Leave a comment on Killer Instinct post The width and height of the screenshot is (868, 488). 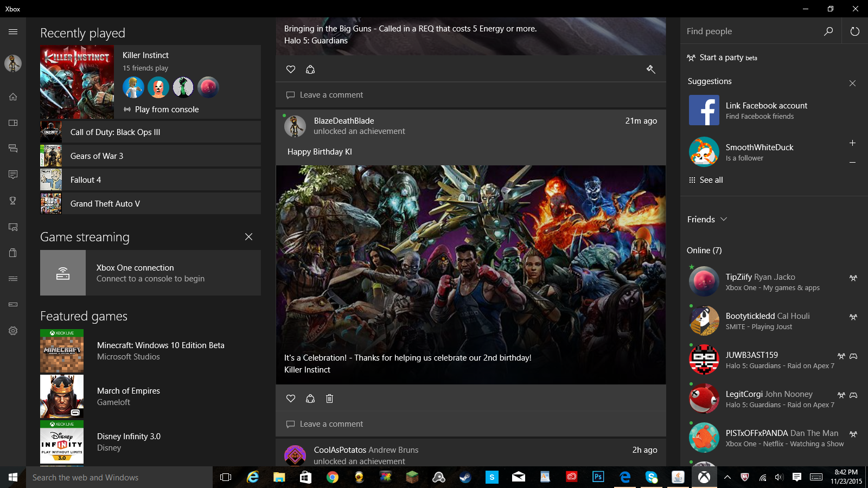point(471,424)
